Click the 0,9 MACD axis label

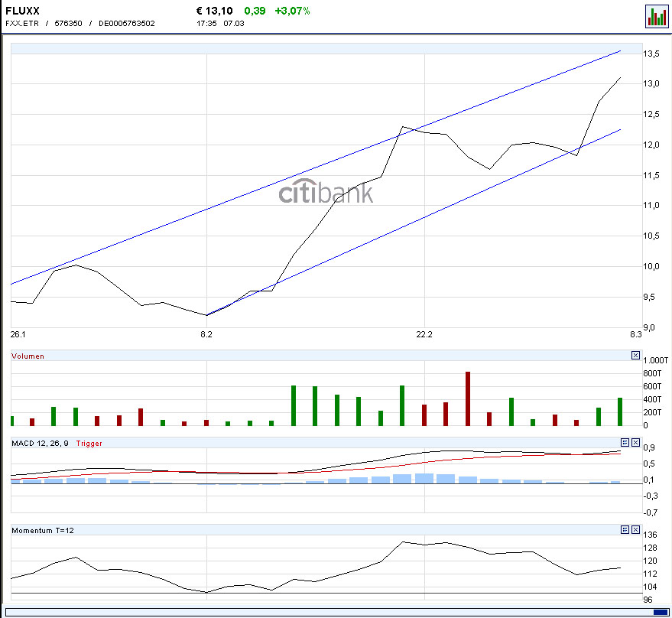coord(649,447)
